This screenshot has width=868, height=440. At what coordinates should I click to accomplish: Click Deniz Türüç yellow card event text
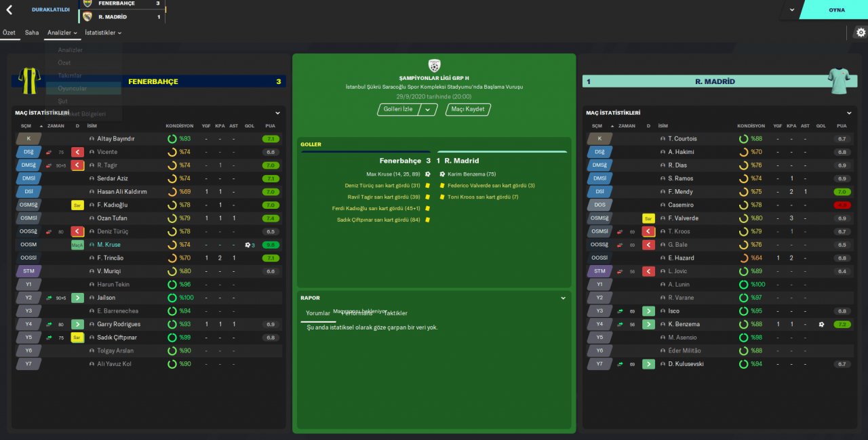point(382,186)
